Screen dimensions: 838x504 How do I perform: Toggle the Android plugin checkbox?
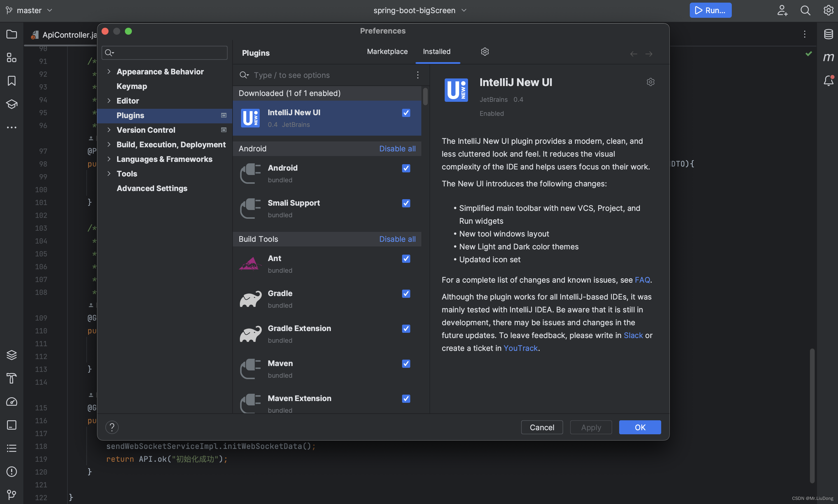click(406, 168)
